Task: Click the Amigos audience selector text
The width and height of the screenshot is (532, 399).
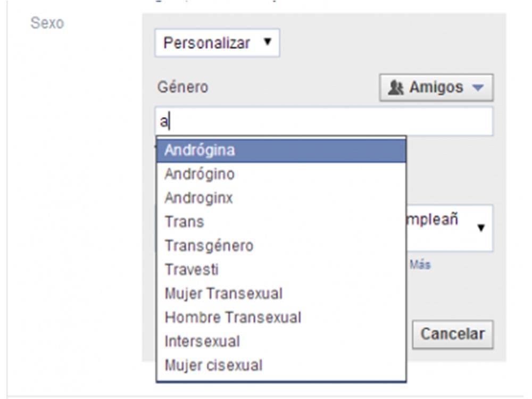Action: 436,87
